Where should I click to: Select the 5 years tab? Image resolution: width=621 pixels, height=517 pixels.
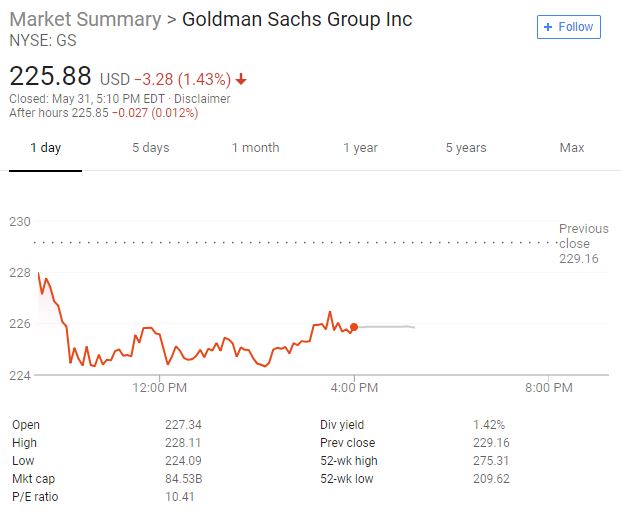466,148
